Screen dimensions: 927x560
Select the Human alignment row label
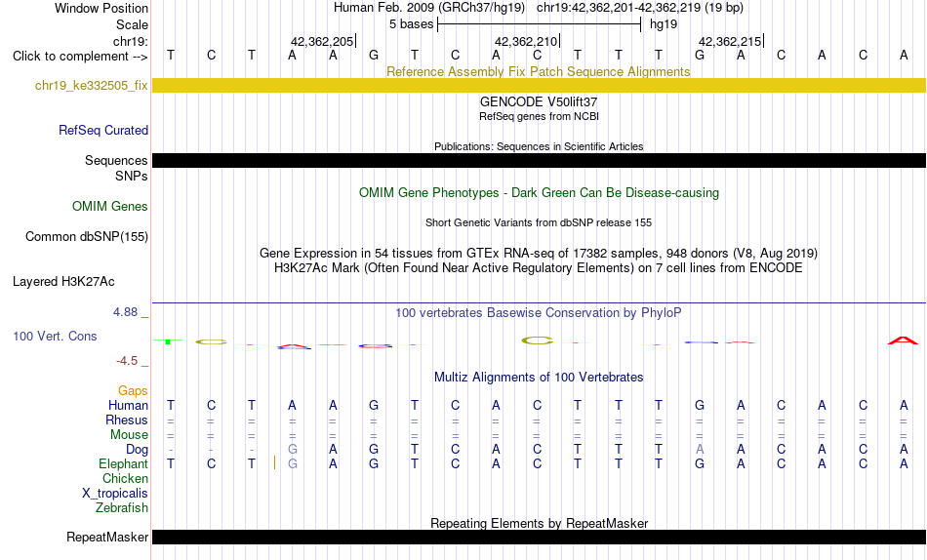pos(128,406)
